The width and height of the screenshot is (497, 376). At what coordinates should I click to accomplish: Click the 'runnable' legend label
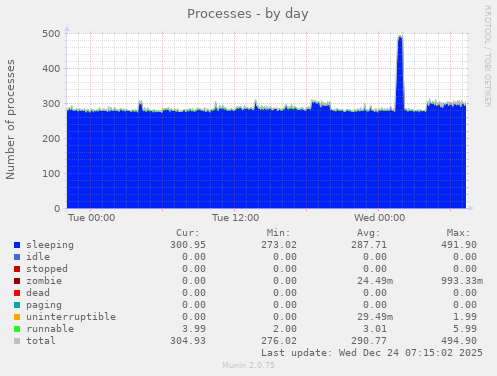(x=50, y=329)
